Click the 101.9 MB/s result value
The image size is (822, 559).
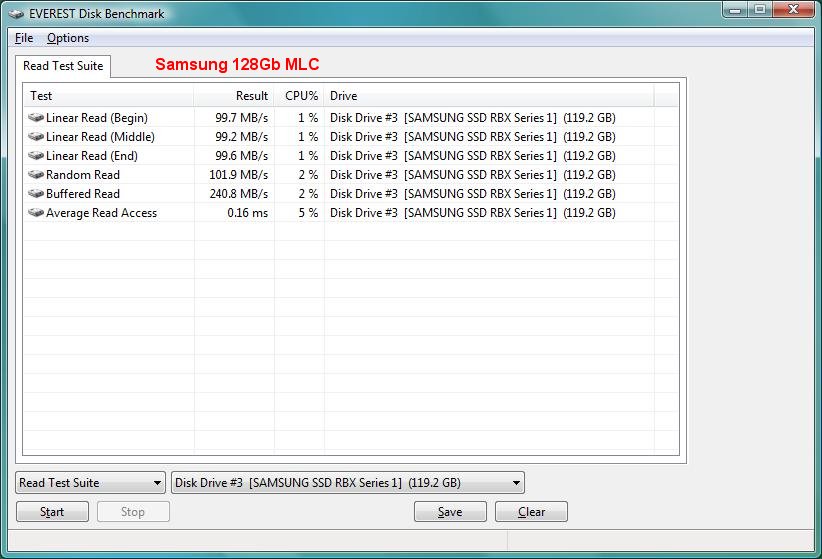pyautogui.click(x=239, y=175)
